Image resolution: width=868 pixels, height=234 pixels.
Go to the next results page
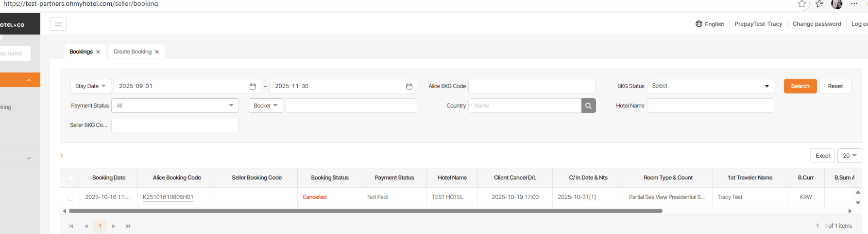[114, 226]
